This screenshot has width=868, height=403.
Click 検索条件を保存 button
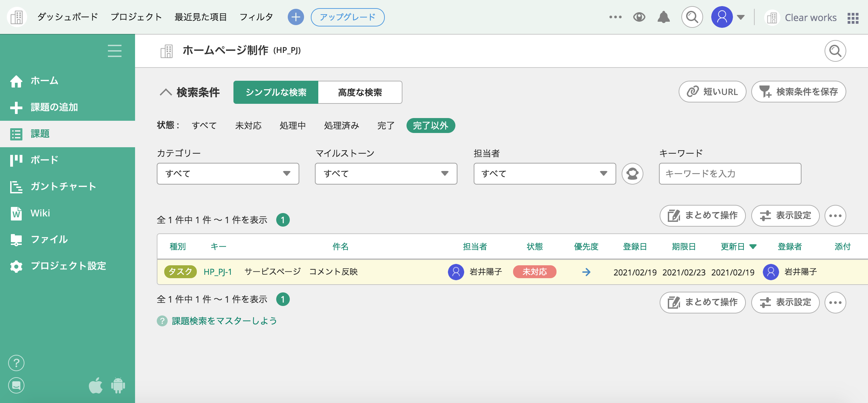798,92
